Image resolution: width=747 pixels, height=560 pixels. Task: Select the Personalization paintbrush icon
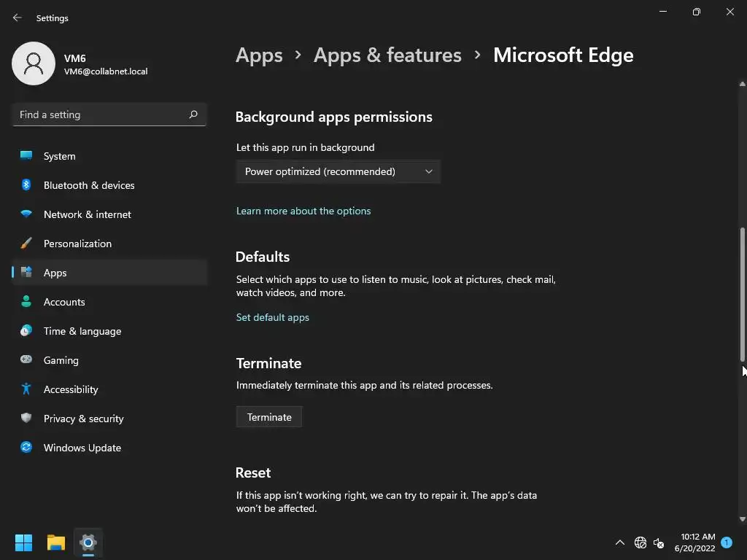coord(26,244)
